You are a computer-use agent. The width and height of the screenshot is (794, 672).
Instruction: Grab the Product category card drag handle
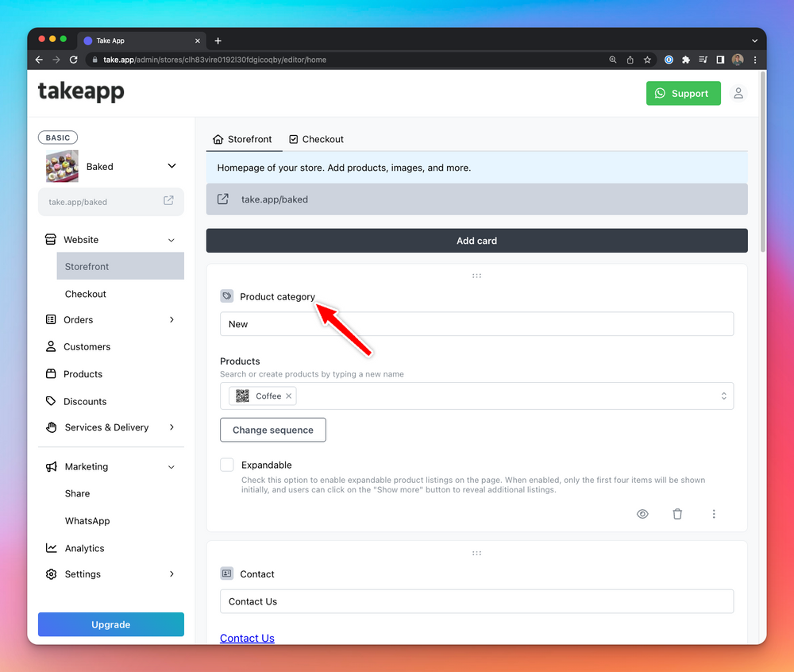point(476,276)
